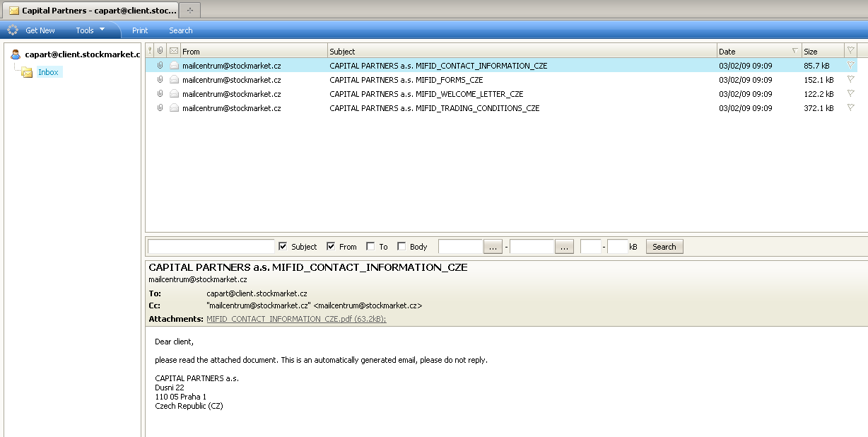868x437 pixels.
Task: Click the Get New gear icon
Action: [13, 30]
